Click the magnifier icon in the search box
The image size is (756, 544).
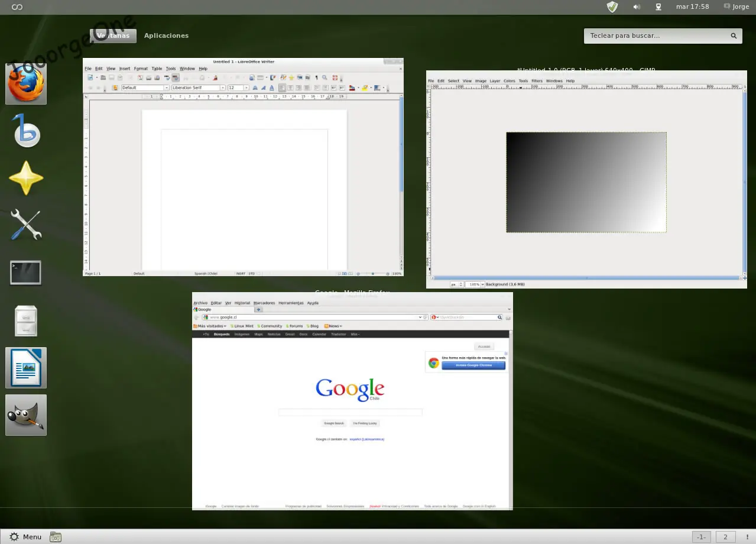click(x=734, y=35)
